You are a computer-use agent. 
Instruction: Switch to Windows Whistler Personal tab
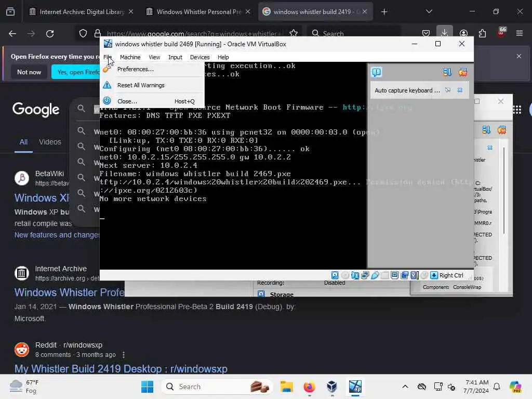pos(198,12)
